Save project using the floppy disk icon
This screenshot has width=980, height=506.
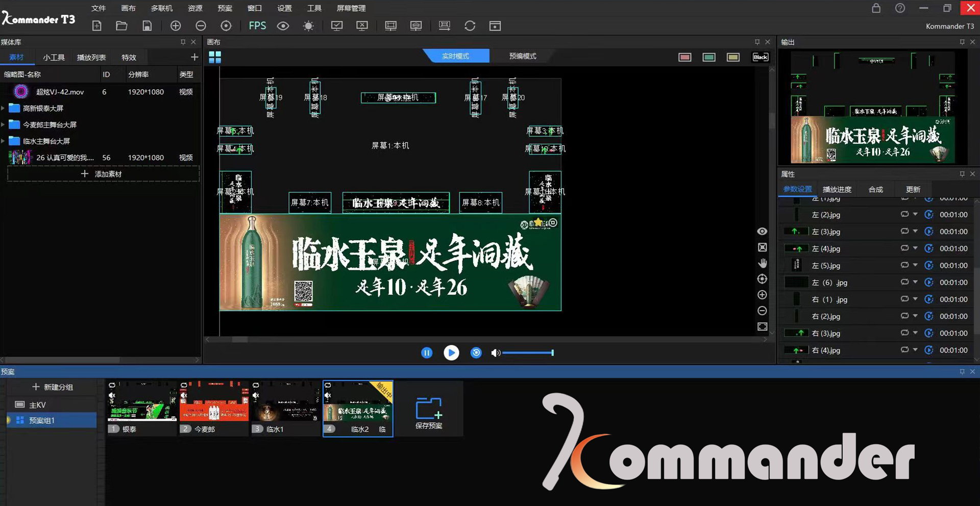click(x=147, y=26)
